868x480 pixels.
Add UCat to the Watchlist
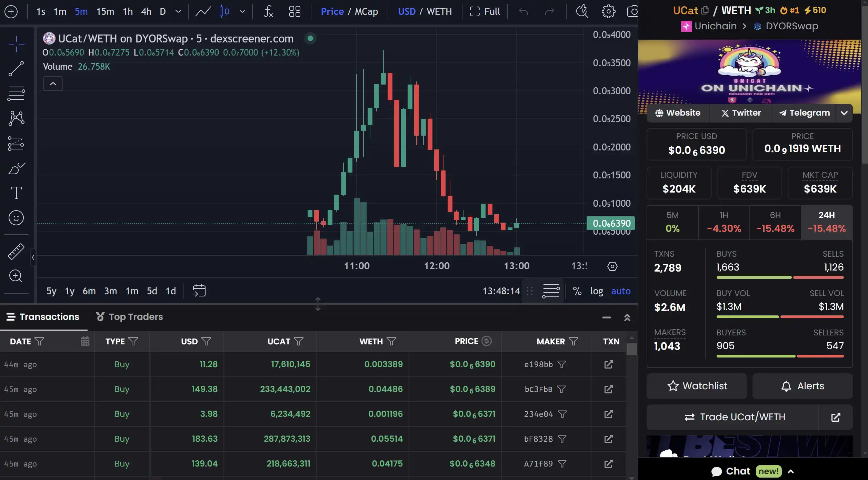697,386
